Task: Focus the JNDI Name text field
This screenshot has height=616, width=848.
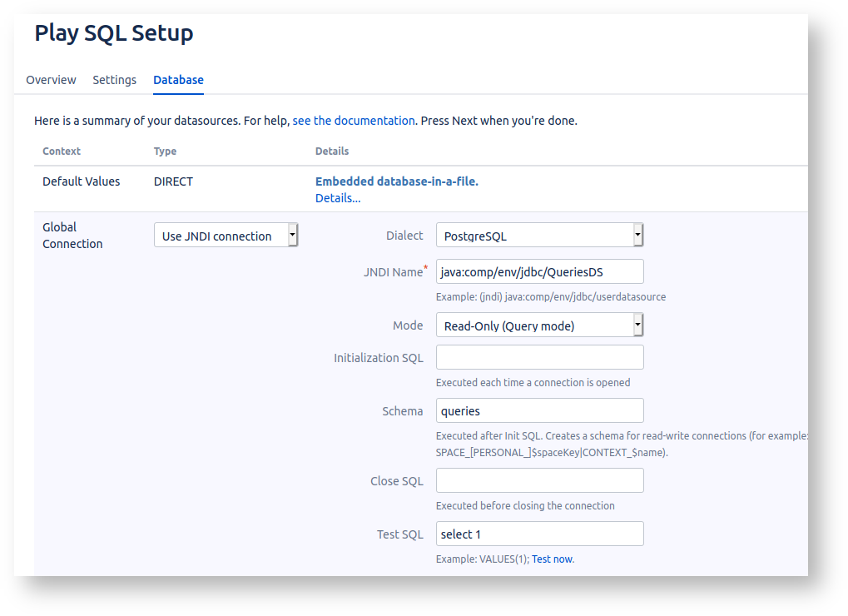Action: tap(539, 271)
